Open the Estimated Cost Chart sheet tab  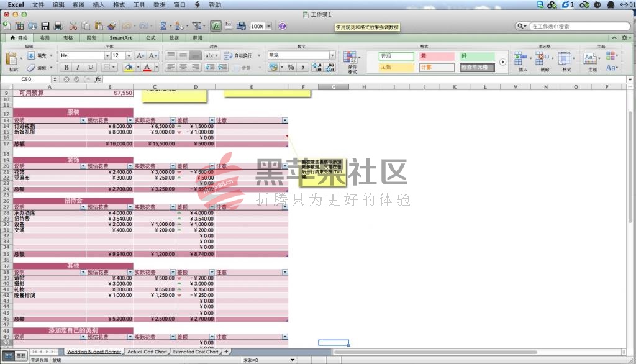click(196, 352)
